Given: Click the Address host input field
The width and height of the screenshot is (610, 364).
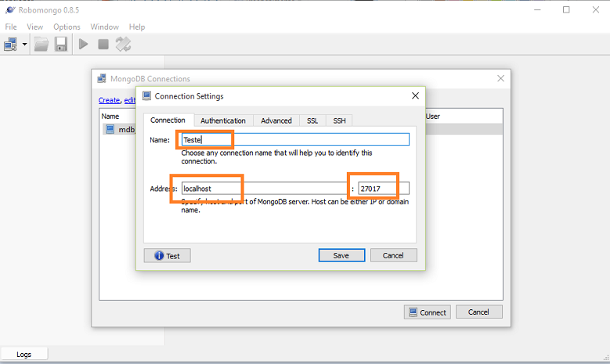Looking at the screenshot, I should coord(264,189).
